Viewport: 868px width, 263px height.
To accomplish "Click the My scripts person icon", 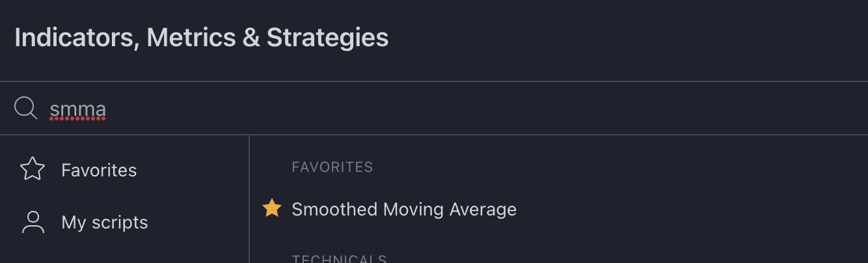I will click(x=33, y=223).
